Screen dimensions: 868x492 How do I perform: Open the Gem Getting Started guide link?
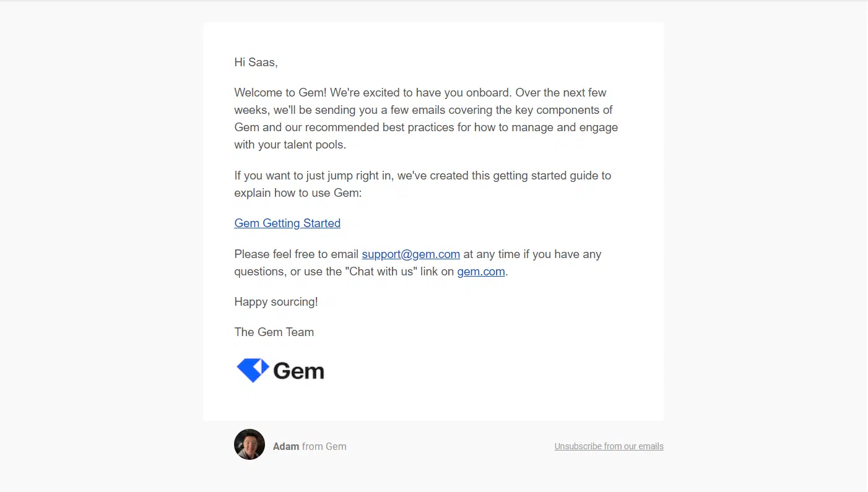pos(287,223)
